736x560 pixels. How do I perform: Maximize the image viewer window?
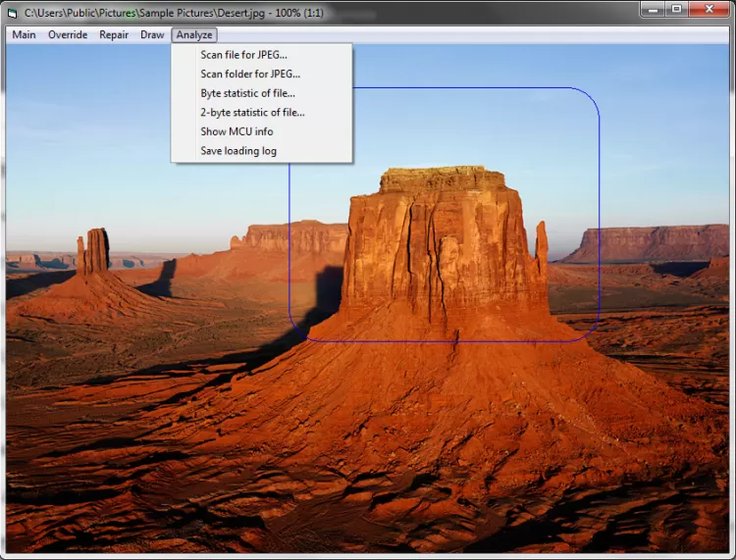[x=677, y=9]
